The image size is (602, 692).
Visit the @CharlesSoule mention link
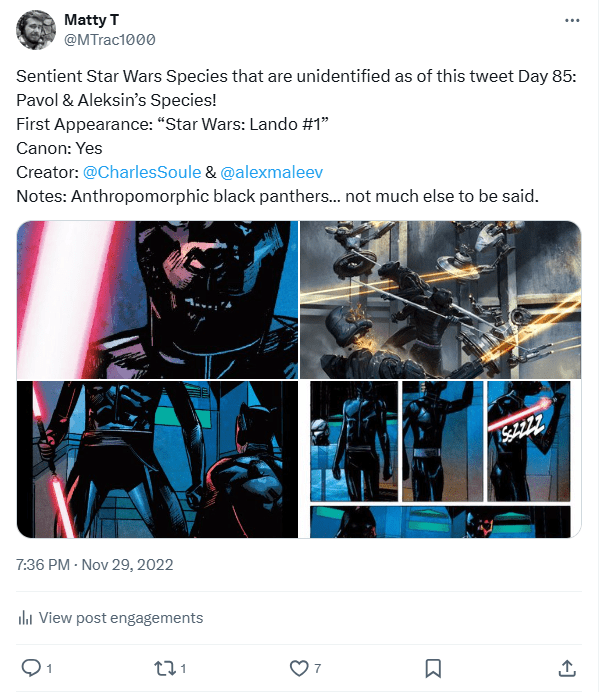(x=142, y=172)
